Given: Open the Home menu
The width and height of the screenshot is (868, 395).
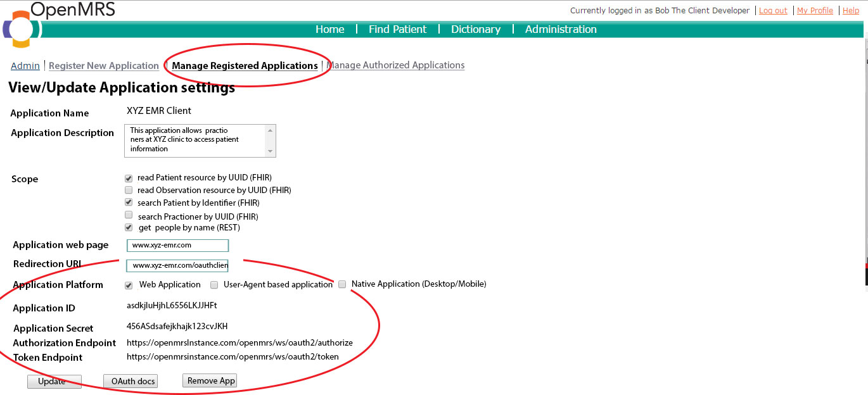Looking at the screenshot, I should coord(330,29).
